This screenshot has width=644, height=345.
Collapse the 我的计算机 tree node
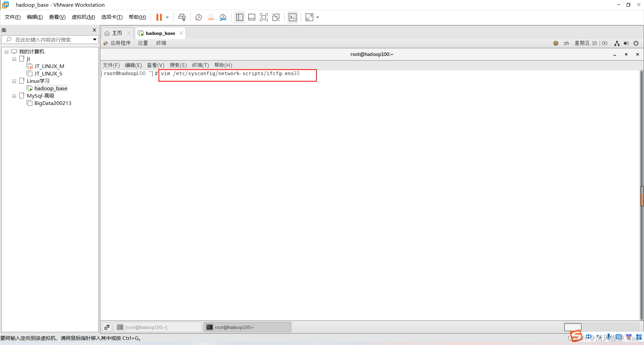[6, 52]
